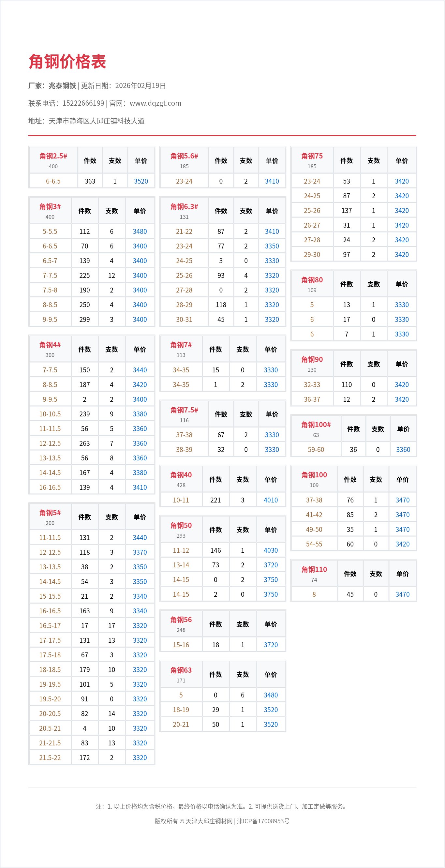Click the 角钢56 table header
445x868 pixels.
point(181,624)
